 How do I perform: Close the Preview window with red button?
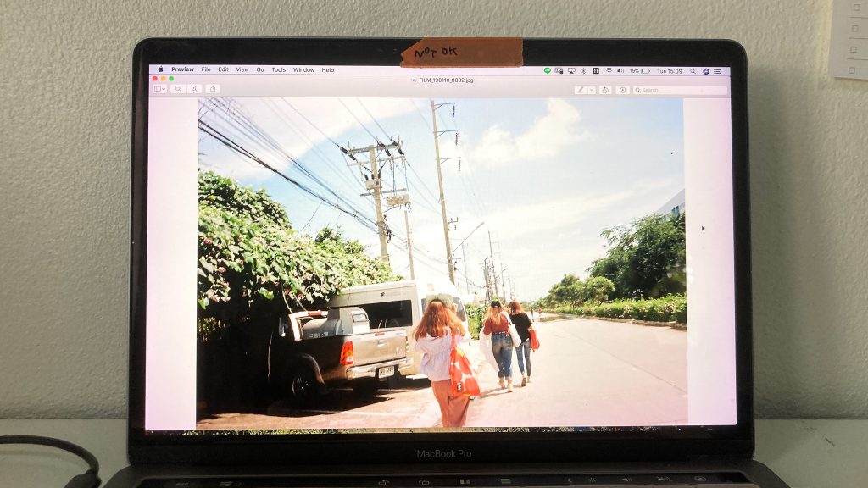click(155, 79)
